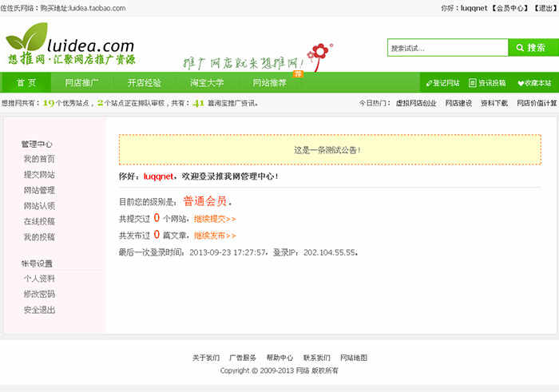Open 登记网站 chain-link icon item

coord(442,83)
